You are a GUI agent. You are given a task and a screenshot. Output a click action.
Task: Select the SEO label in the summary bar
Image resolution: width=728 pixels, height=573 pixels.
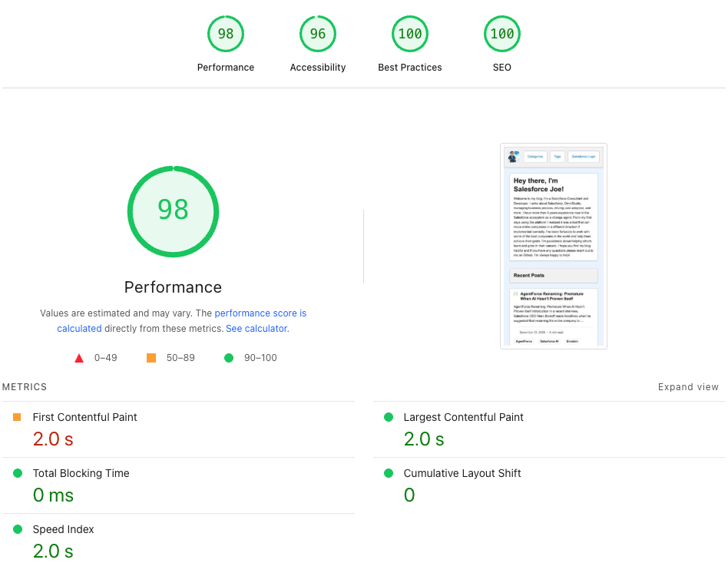point(501,67)
